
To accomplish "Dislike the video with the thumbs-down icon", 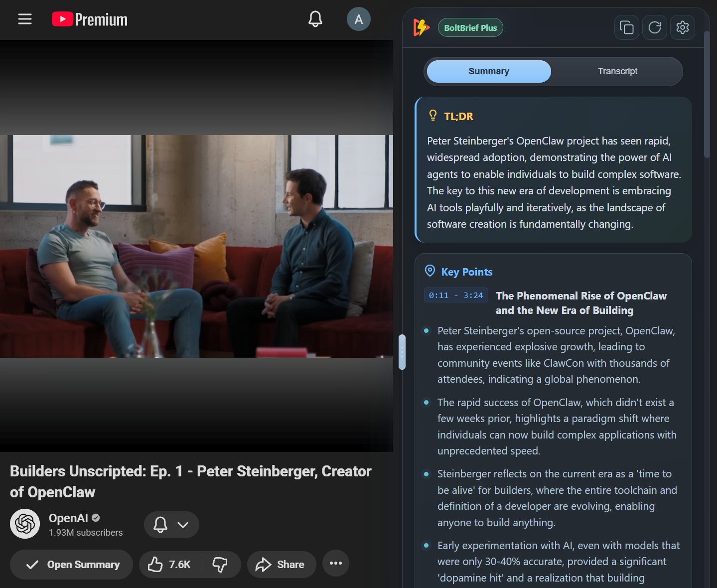I will 221,564.
